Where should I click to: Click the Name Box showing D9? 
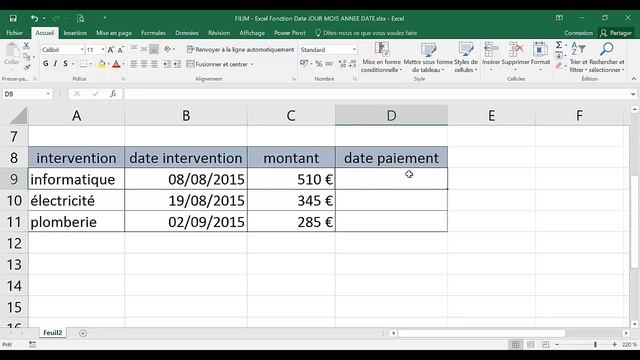click(x=27, y=94)
